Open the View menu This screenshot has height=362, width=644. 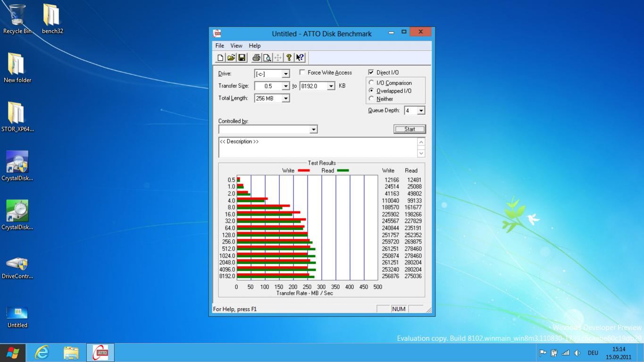click(236, 46)
